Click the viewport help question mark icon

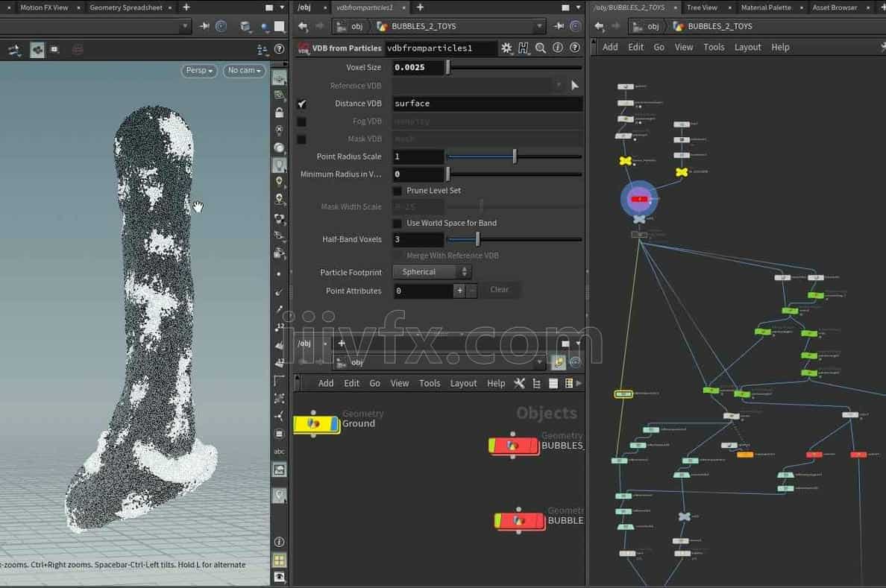[280, 49]
